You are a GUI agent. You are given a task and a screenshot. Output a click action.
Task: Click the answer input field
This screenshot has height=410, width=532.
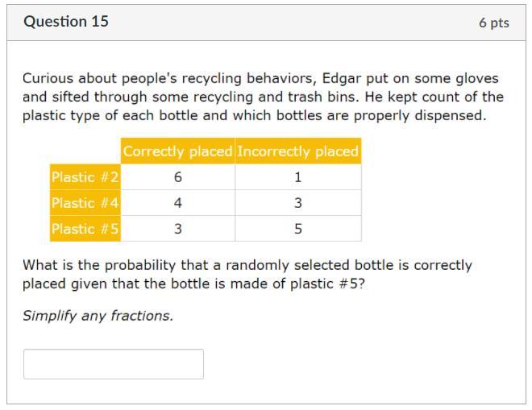[113, 364]
